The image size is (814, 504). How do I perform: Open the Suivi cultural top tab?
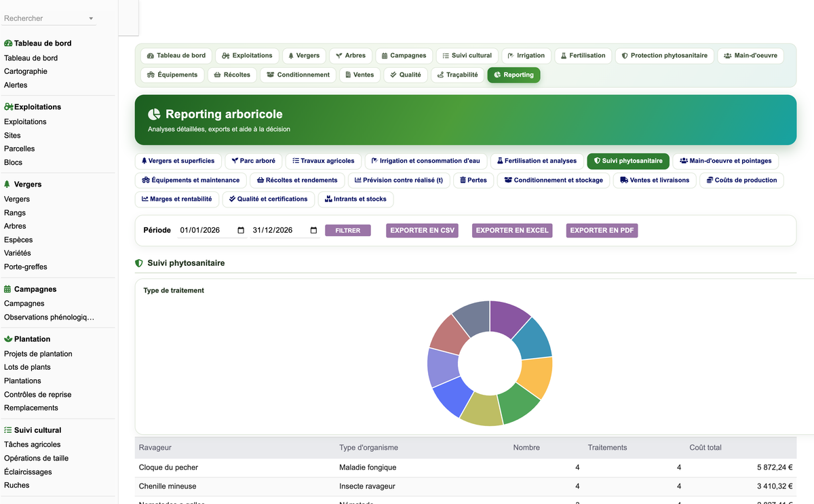pos(467,56)
